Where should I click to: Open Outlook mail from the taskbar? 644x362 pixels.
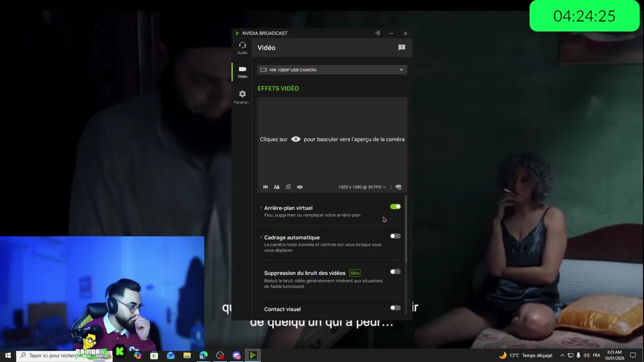(x=171, y=355)
